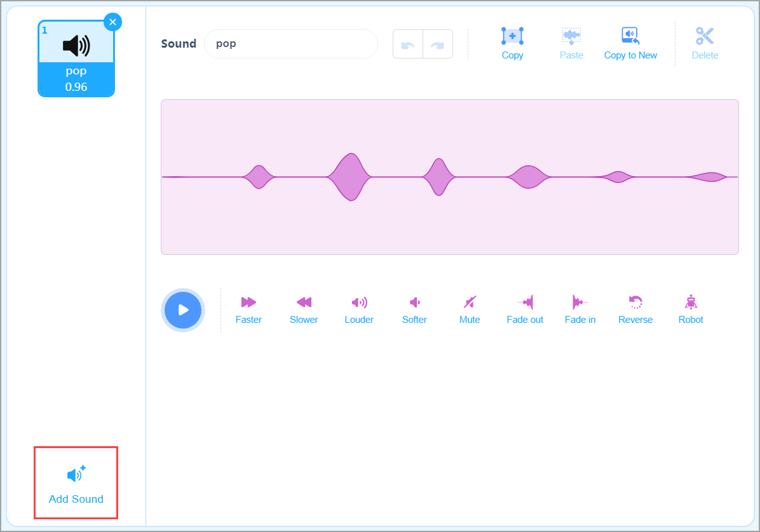Apply a Fade in effect
This screenshot has height=532, width=760.
pyautogui.click(x=580, y=310)
